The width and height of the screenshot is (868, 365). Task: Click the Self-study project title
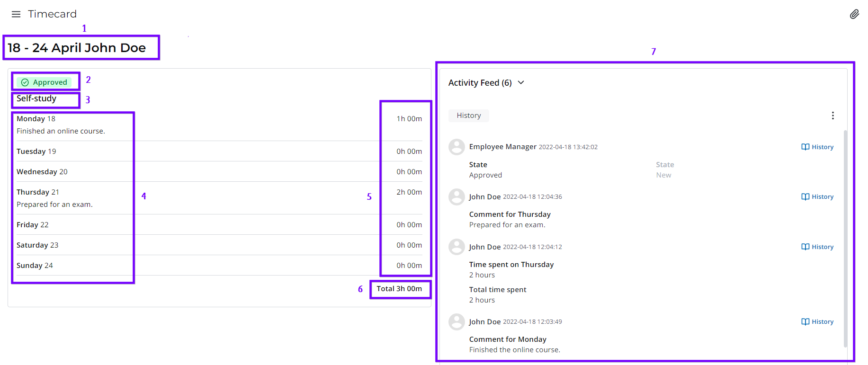[36, 98]
